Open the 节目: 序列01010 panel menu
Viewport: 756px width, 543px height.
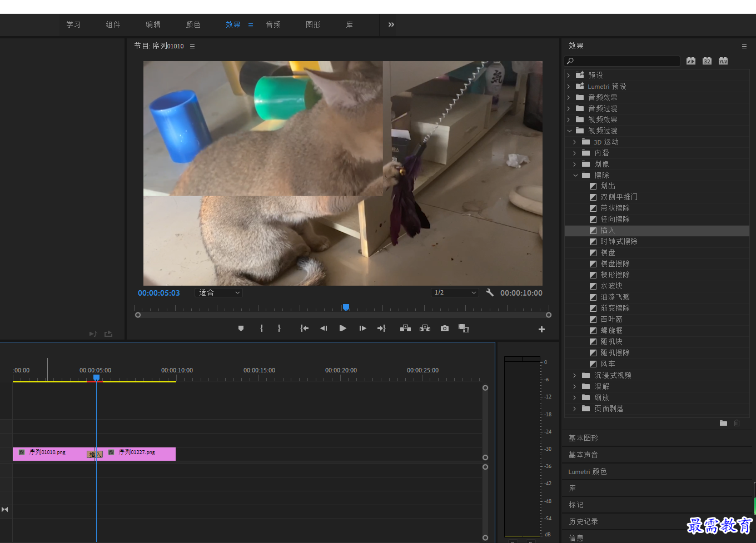pos(192,46)
